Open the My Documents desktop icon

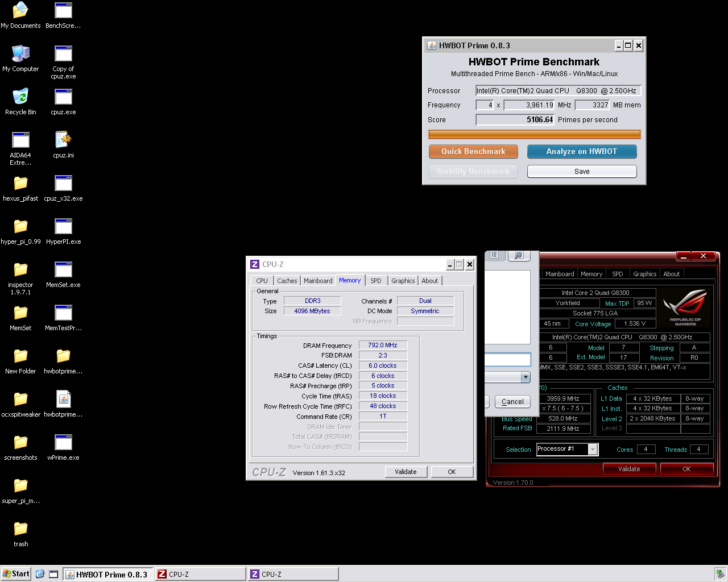20,15
